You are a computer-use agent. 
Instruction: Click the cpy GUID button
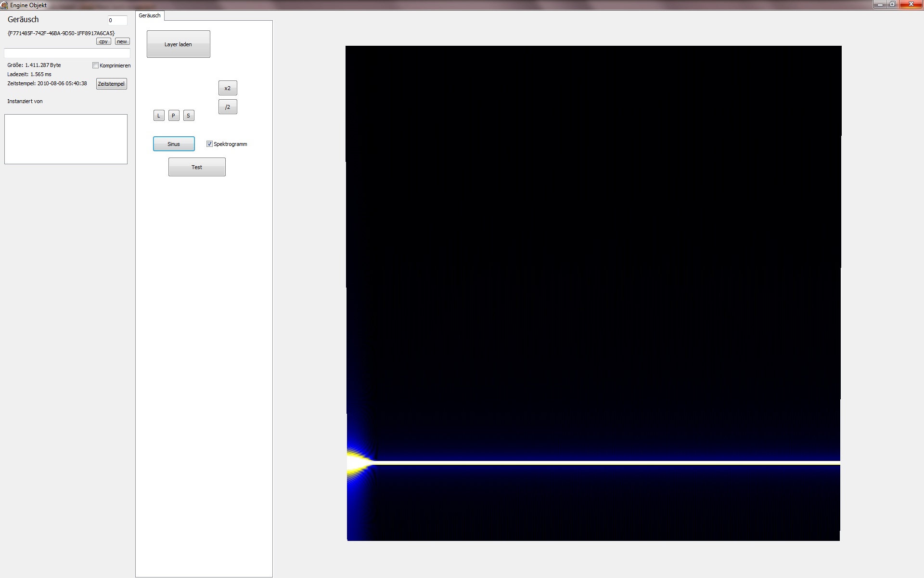tap(103, 41)
